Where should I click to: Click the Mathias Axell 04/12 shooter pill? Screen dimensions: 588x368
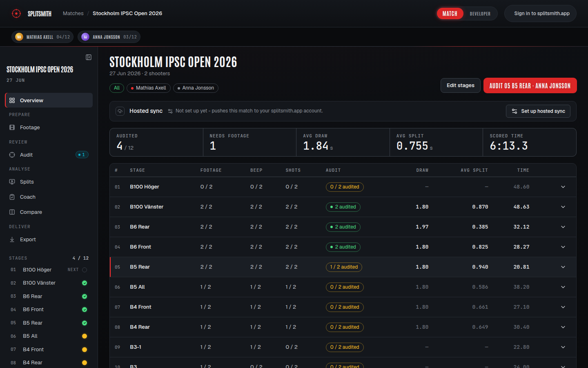point(42,37)
